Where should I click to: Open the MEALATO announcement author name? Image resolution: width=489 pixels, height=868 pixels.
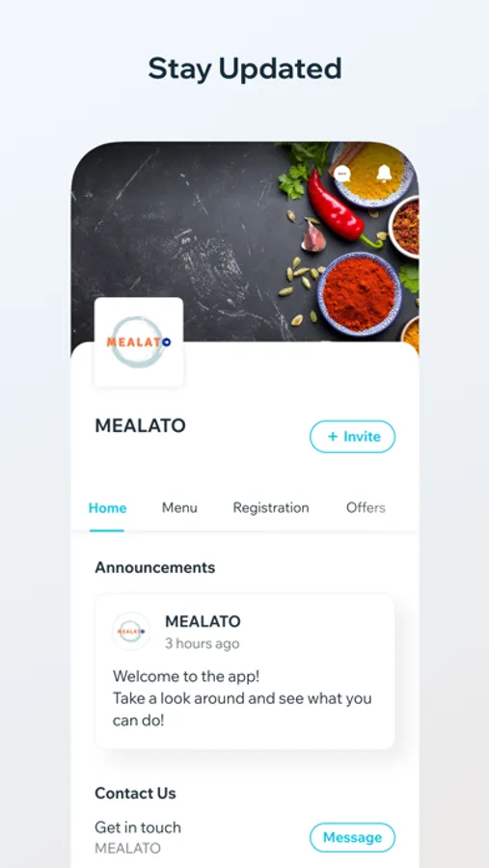pos(203,621)
